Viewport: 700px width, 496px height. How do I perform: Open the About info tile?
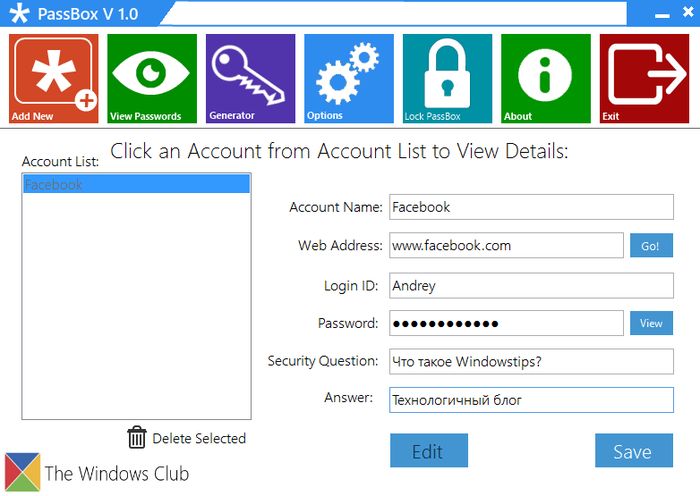tap(546, 79)
